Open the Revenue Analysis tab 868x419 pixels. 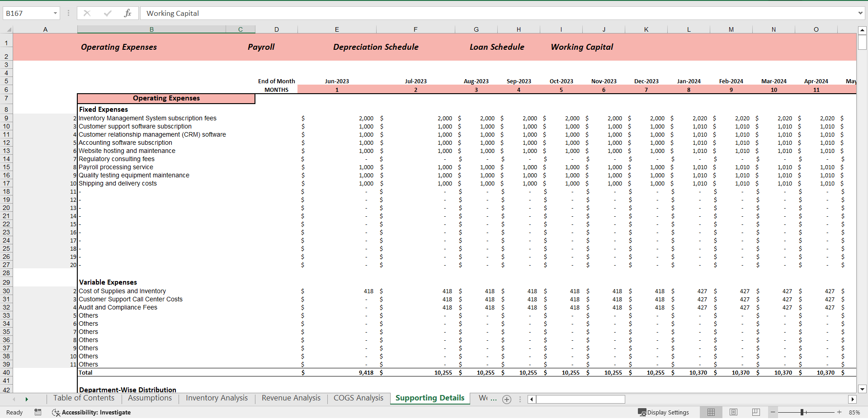pyautogui.click(x=290, y=398)
